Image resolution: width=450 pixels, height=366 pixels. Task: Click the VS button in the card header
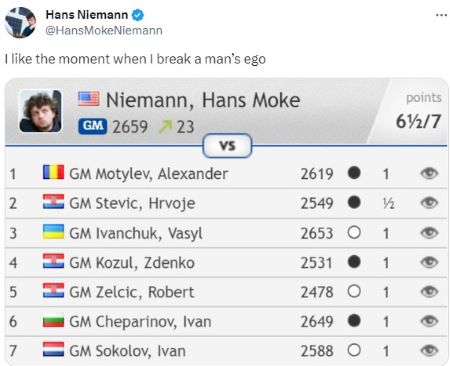point(227,146)
